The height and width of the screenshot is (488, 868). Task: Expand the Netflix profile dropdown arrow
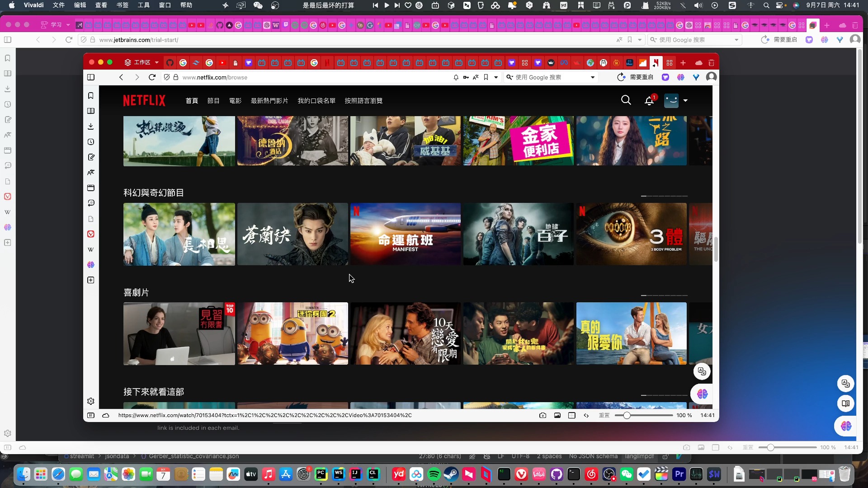[685, 100]
